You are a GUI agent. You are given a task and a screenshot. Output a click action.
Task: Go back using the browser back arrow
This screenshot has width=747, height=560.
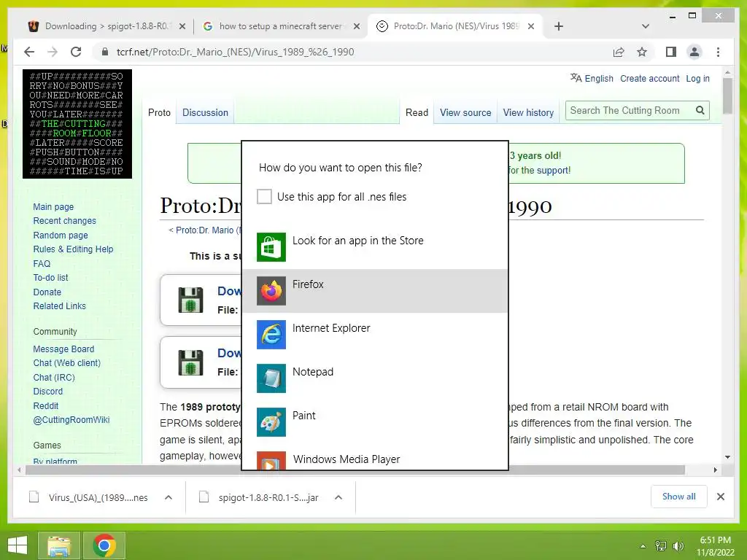pyautogui.click(x=29, y=52)
